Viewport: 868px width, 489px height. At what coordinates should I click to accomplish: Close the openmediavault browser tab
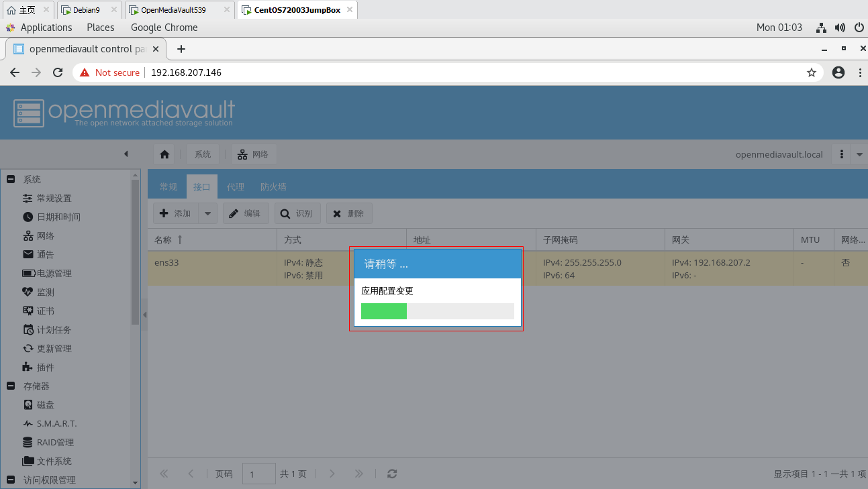click(156, 49)
